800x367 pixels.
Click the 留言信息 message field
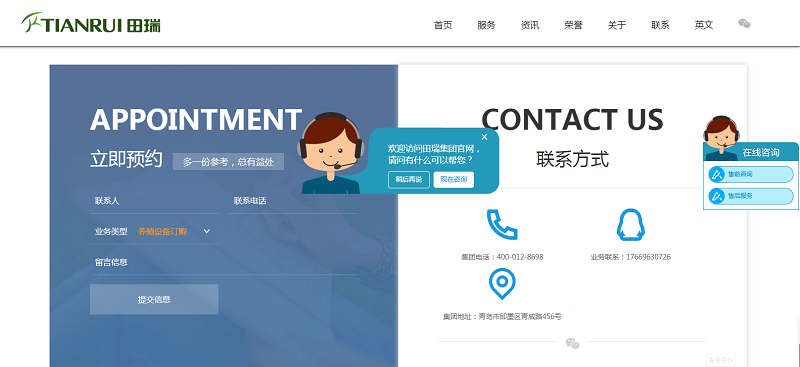click(x=224, y=262)
